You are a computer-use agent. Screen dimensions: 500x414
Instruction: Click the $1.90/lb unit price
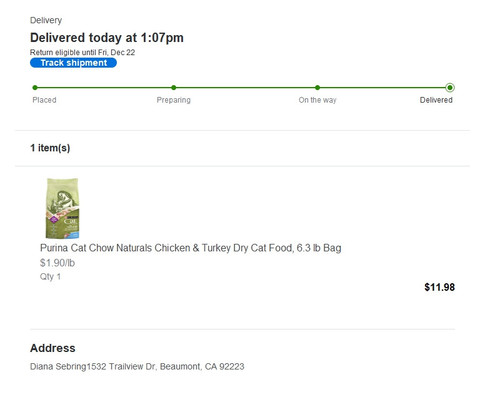click(57, 263)
